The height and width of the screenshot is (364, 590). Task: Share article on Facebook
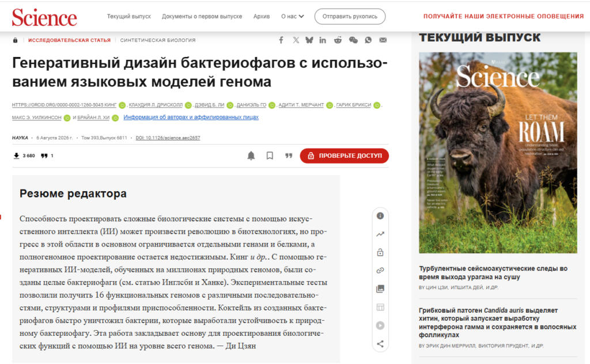[x=281, y=40]
